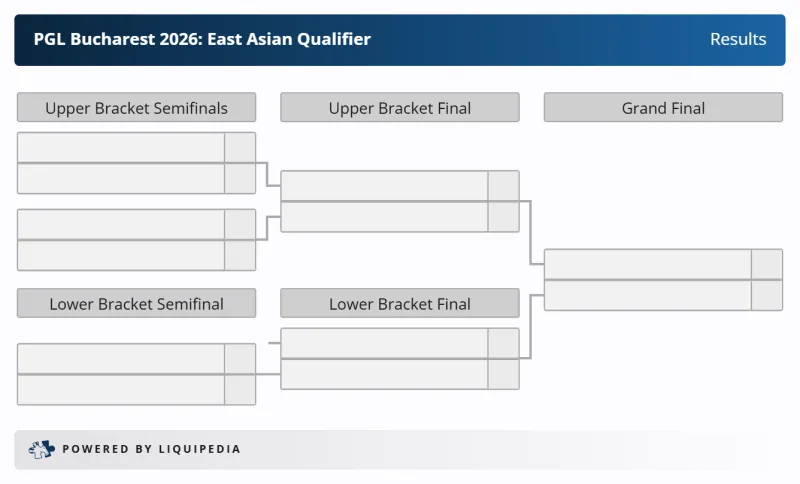Click top team slot in Grand Final

647,264
